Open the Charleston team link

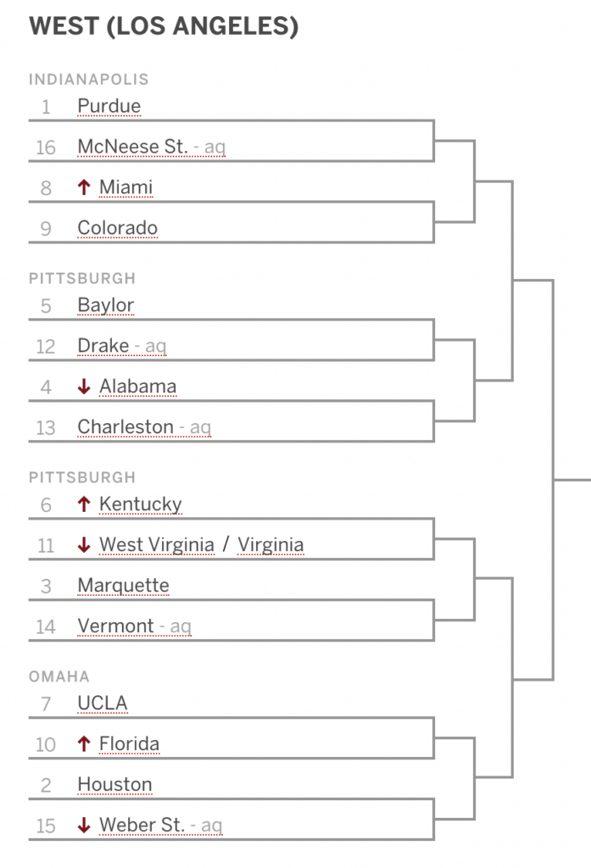pyautogui.click(x=125, y=427)
